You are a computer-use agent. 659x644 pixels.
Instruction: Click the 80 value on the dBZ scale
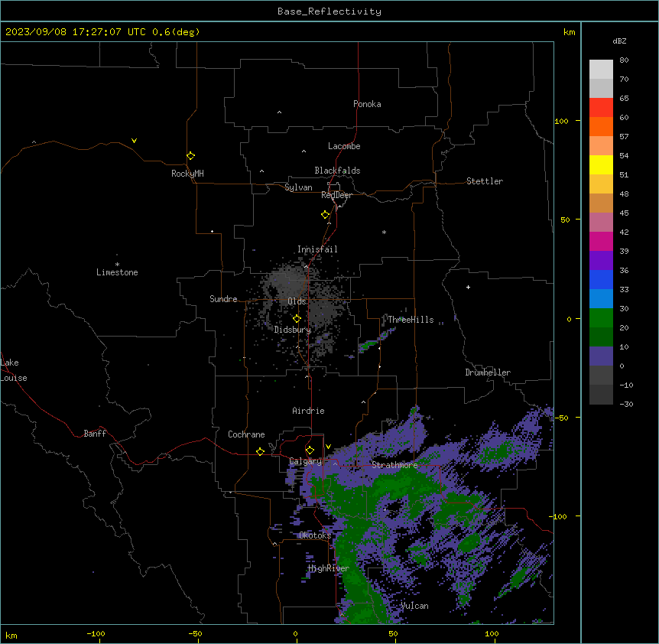pos(624,60)
